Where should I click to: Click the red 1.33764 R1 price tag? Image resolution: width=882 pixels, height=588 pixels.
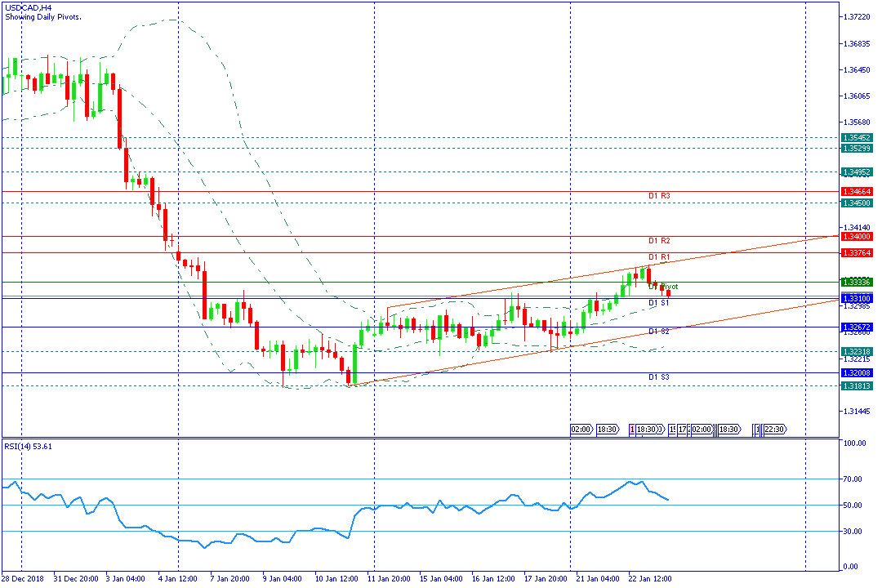pos(857,253)
